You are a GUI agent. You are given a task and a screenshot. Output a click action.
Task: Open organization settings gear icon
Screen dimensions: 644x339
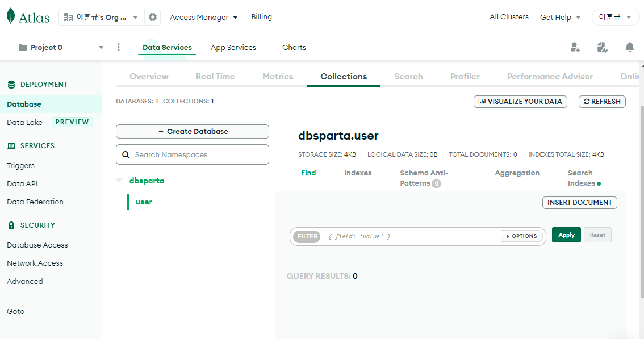click(153, 17)
